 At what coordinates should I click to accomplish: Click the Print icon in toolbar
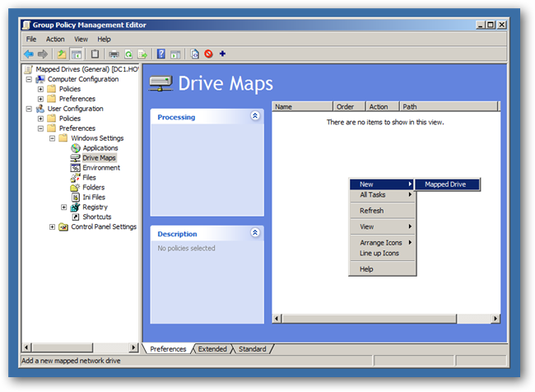click(x=114, y=54)
